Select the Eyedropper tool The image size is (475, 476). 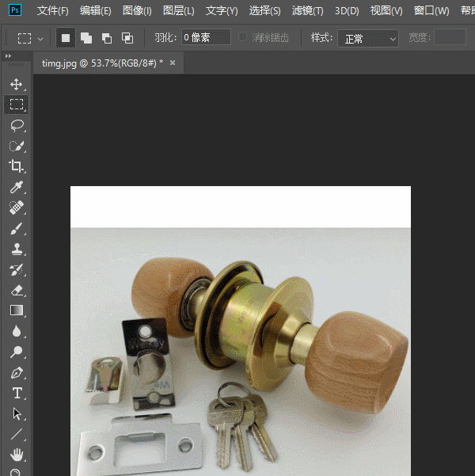pos(16,187)
